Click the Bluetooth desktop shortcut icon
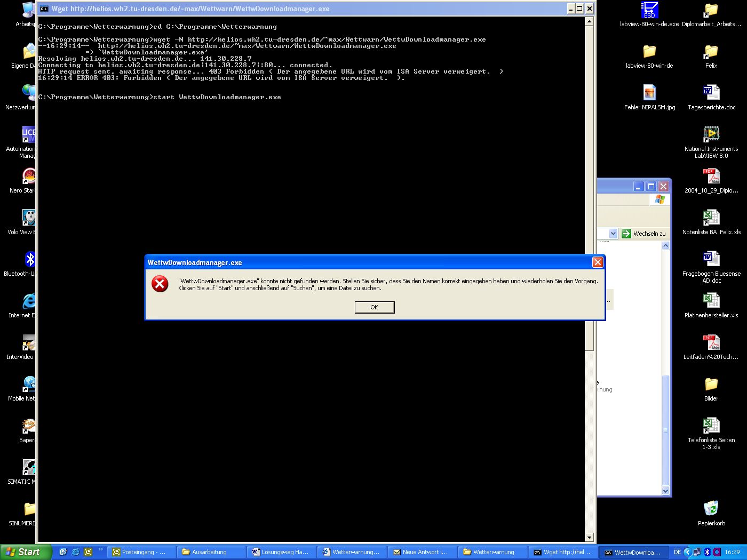The height and width of the screenshot is (560, 747). pos(29,260)
